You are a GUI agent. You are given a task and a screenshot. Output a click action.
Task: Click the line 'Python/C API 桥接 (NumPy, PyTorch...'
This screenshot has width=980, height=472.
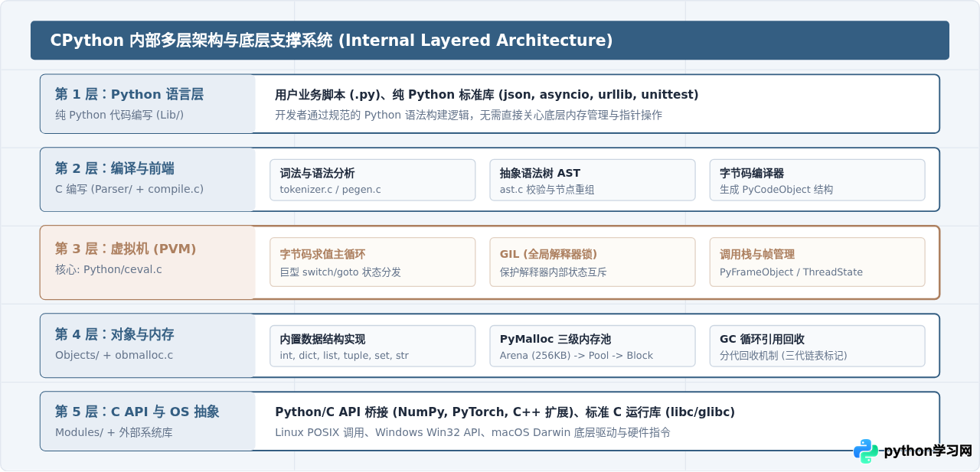pos(505,412)
